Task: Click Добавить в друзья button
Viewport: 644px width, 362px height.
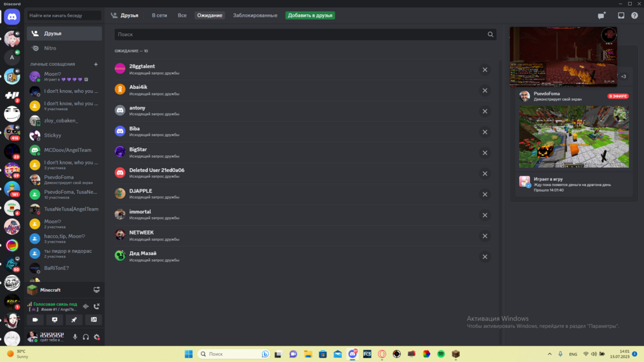Action: 310,15
